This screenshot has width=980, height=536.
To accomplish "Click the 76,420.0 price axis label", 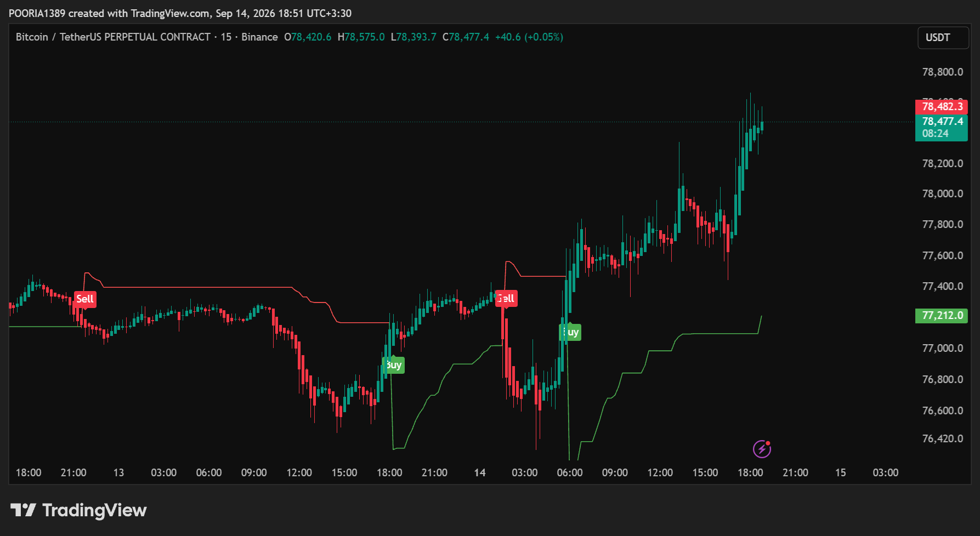I will tap(942, 439).
